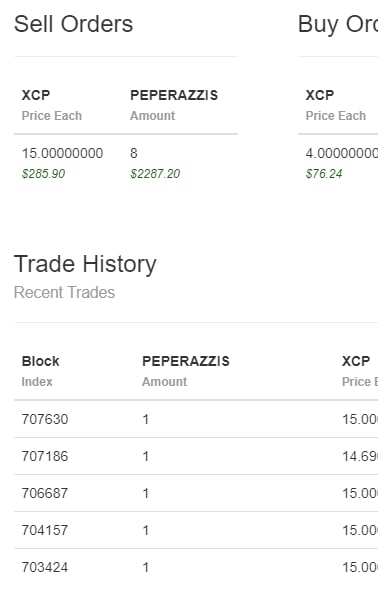This screenshot has height=594, width=378.
Task: Click the Trade History heading
Action: (85, 264)
